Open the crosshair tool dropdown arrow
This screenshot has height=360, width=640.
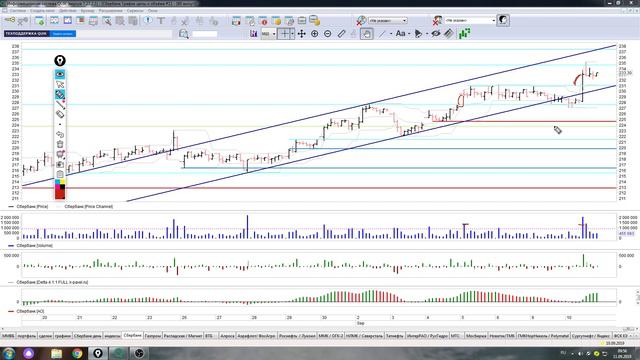click(x=292, y=34)
